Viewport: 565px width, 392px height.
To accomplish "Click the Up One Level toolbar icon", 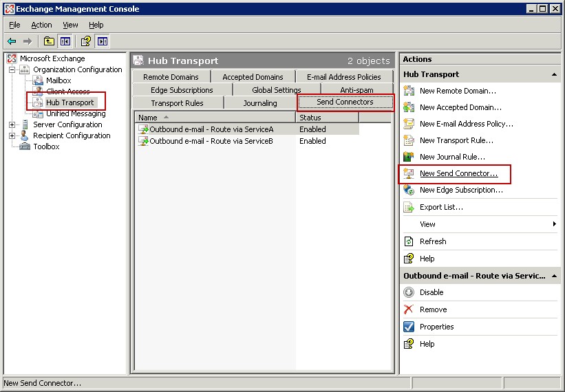I will 50,41.
